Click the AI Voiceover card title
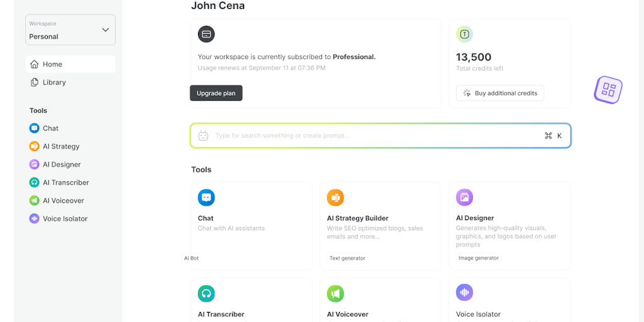Viewport: 644px width, 322px height. [x=347, y=314]
